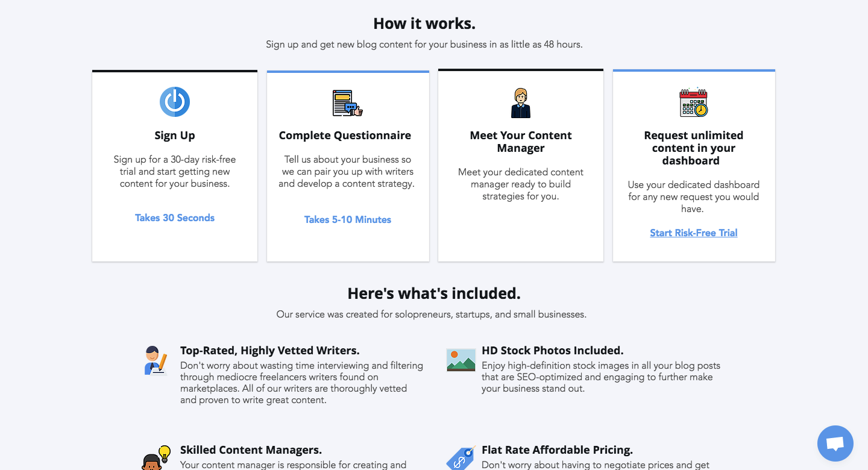
Task: Click the Top-Rated, Highly Vetted Writers heading
Action: pyautogui.click(x=269, y=351)
